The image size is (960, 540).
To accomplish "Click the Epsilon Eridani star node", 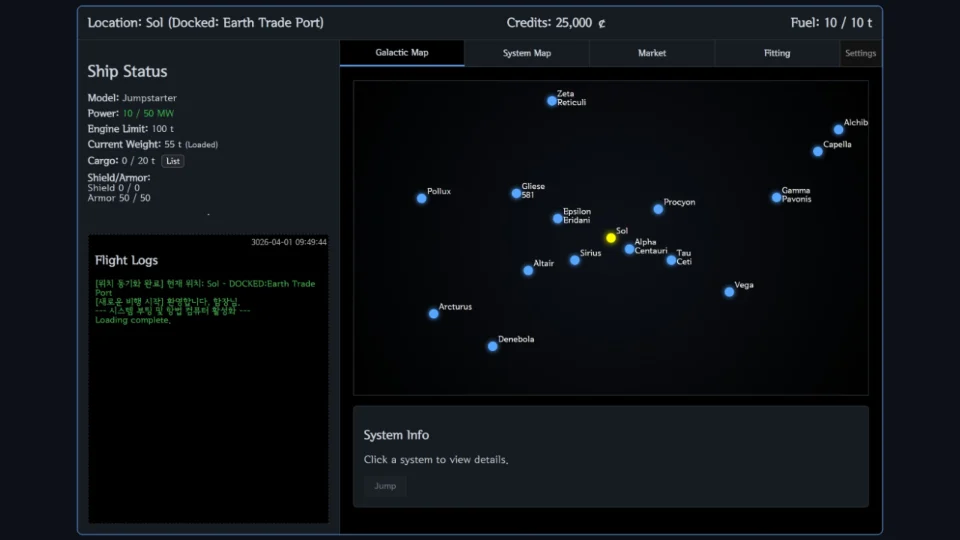I will tap(558, 218).
